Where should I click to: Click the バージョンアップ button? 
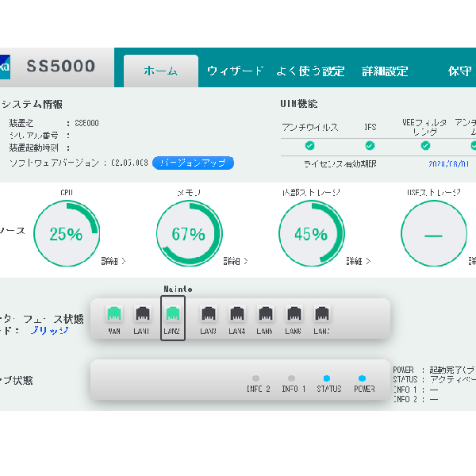coord(193,163)
